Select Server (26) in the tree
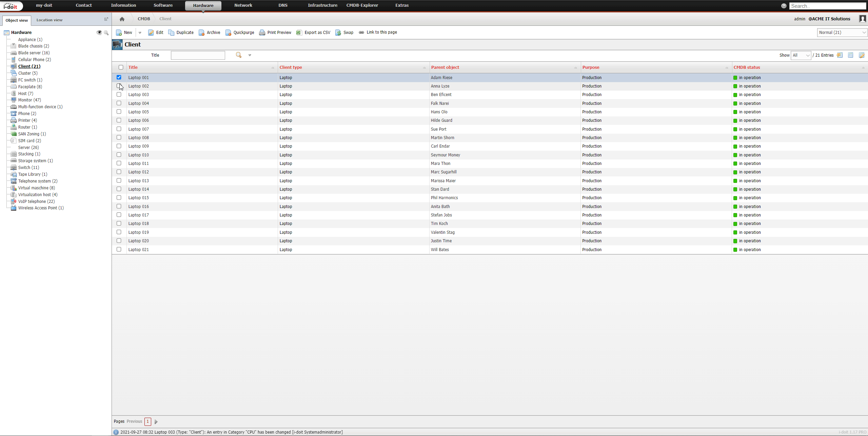The width and height of the screenshot is (868, 436). [28, 147]
